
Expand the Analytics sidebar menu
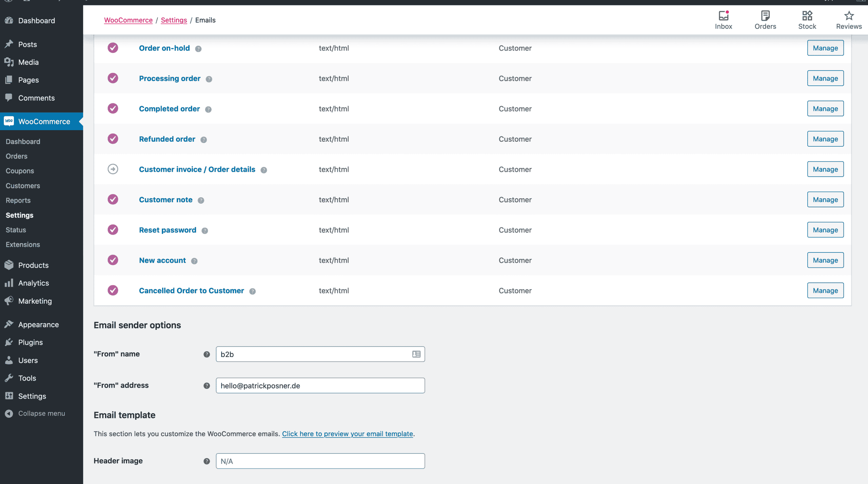click(34, 283)
